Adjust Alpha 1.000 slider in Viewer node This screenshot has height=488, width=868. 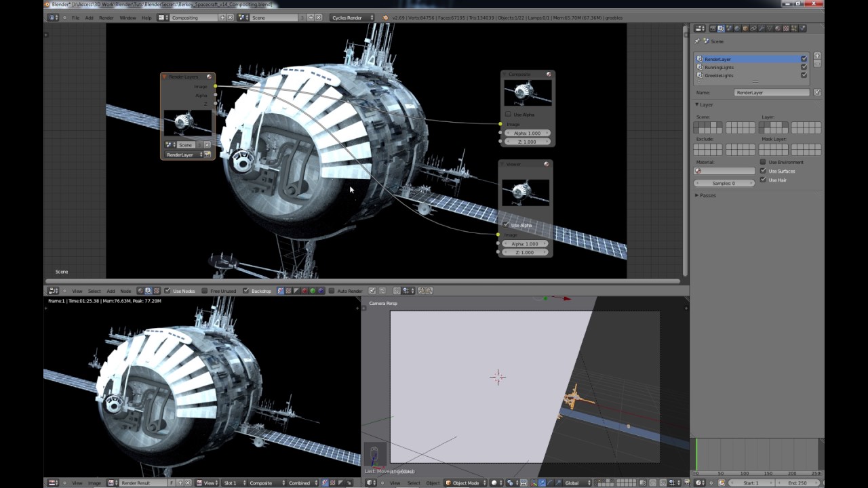pyautogui.click(x=526, y=243)
